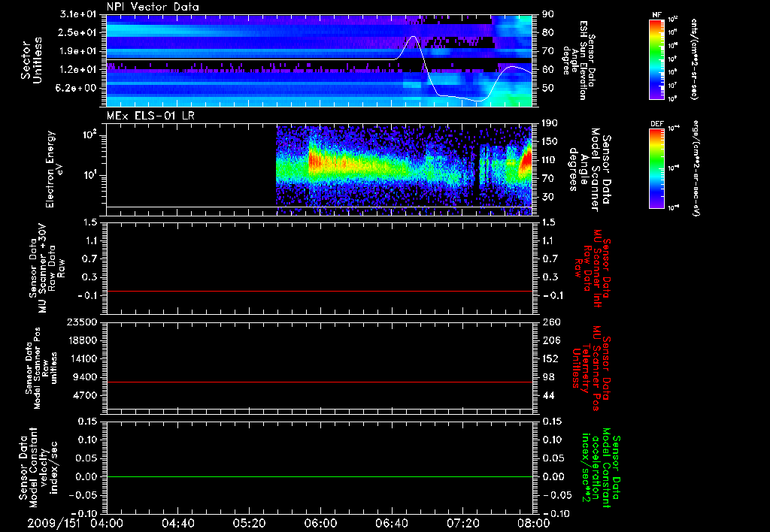Click the 'ESH Sun Elevation Angle' axis label
Viewport: 770px width, 532px height.
[x=581, y=60]
